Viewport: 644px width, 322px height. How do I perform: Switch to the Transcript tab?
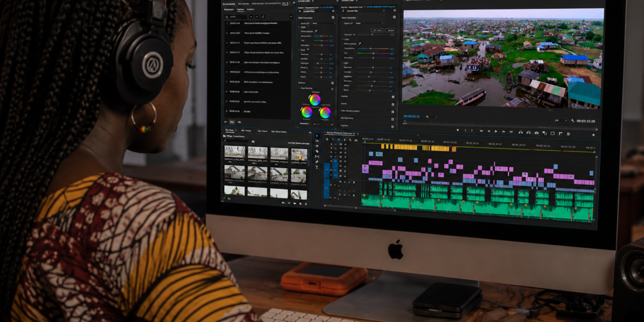(x=229, y=9)
